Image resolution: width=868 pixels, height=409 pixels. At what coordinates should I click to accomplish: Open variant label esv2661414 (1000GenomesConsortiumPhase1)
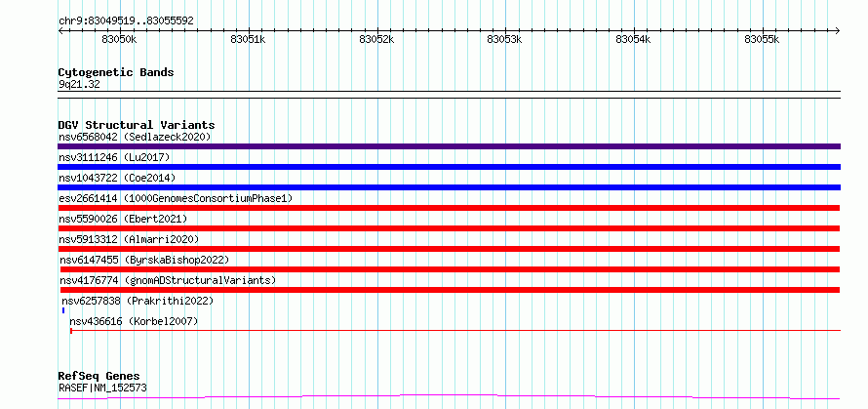tap(176, 198)
